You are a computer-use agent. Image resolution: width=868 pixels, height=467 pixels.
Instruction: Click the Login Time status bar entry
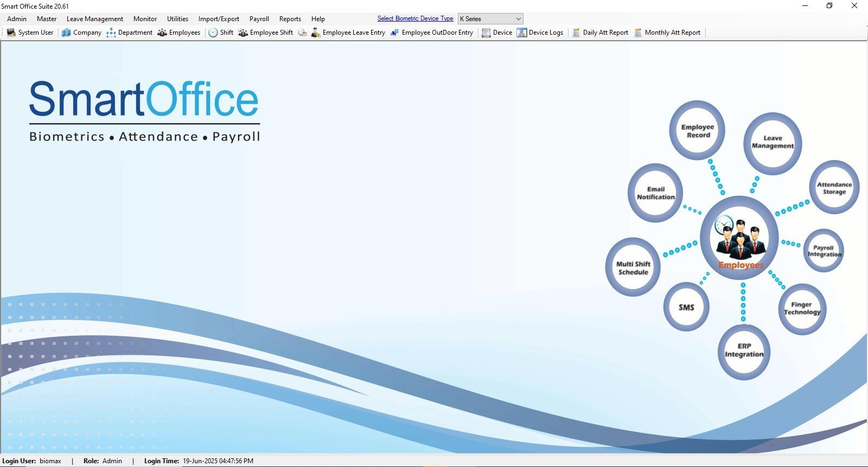199,461
